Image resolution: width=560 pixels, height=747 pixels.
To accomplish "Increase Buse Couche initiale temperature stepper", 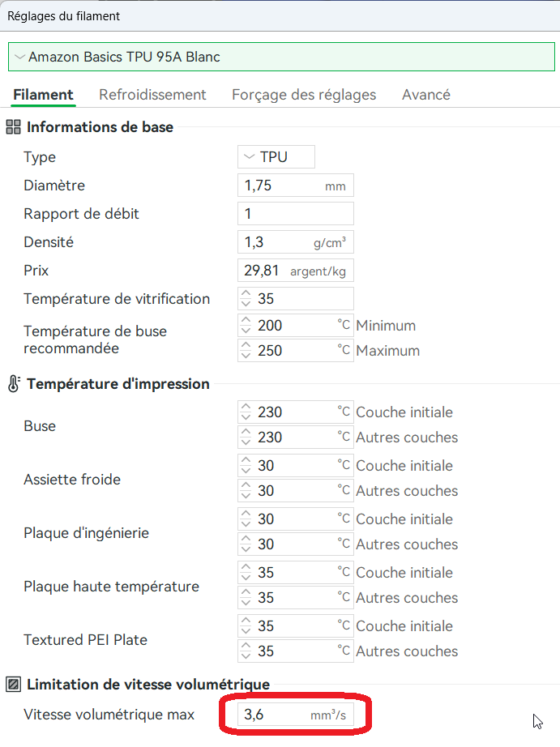I will (x=246, y=408).
